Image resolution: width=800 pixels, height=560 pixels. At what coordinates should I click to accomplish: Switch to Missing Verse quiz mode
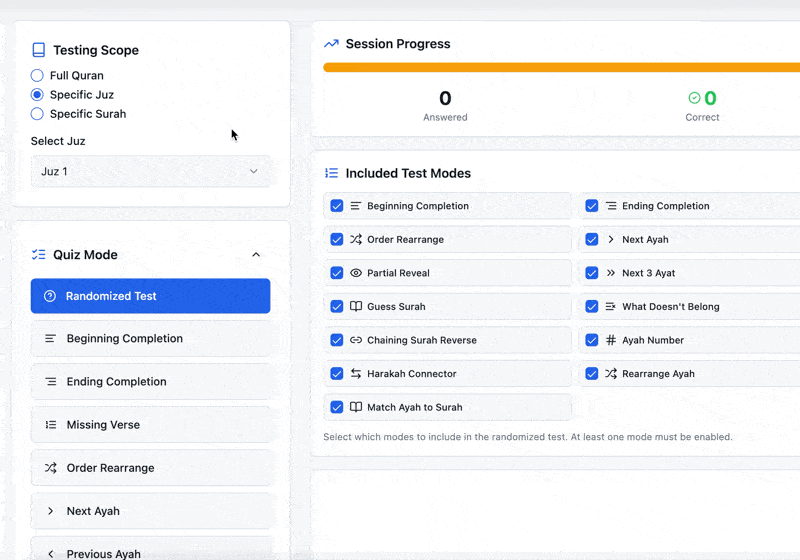click(150, 425)
